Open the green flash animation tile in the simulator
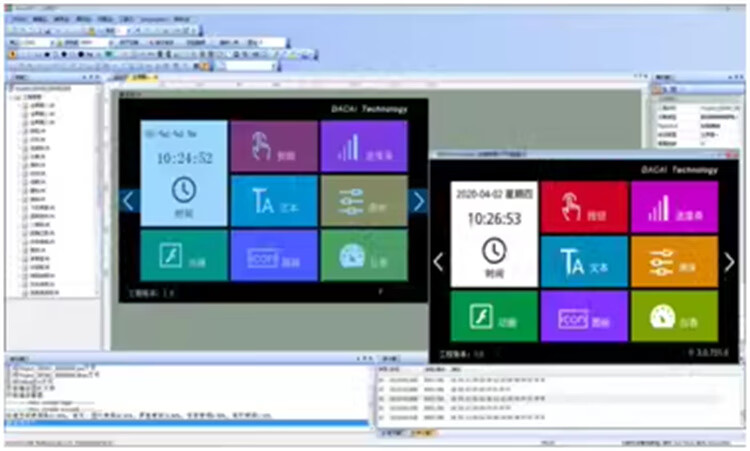 tap(494, 316)
